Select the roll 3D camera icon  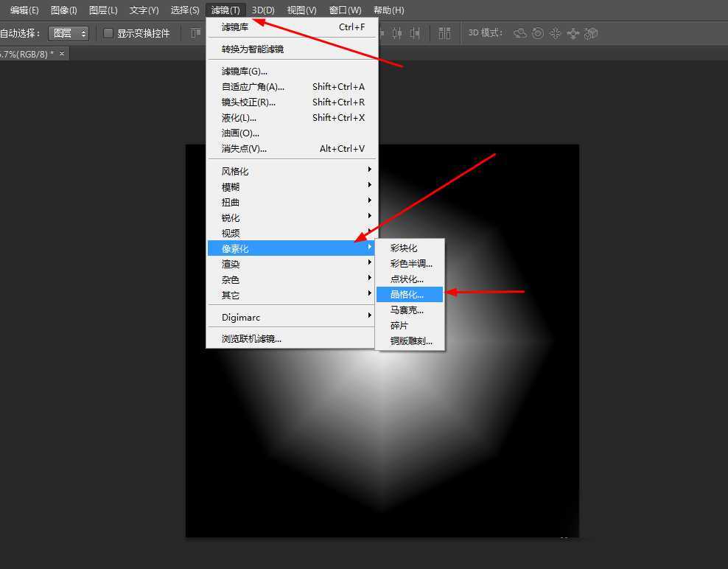point(539,33)
